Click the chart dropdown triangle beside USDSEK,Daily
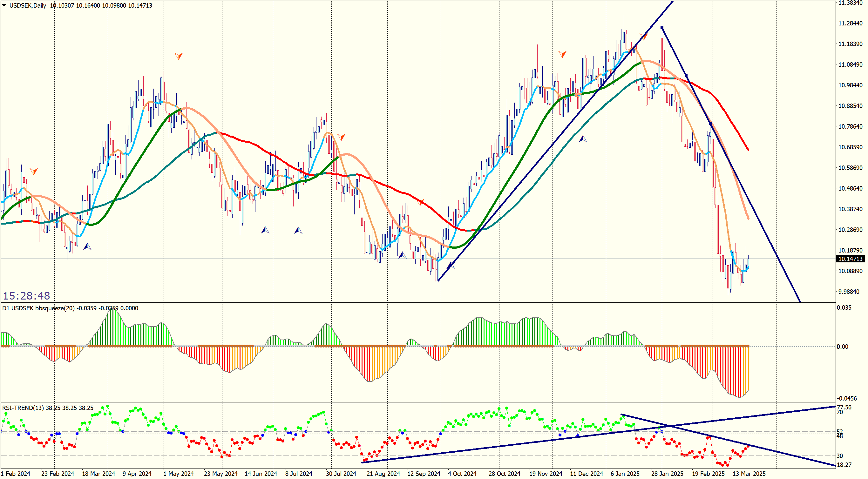 coord(4,5)
